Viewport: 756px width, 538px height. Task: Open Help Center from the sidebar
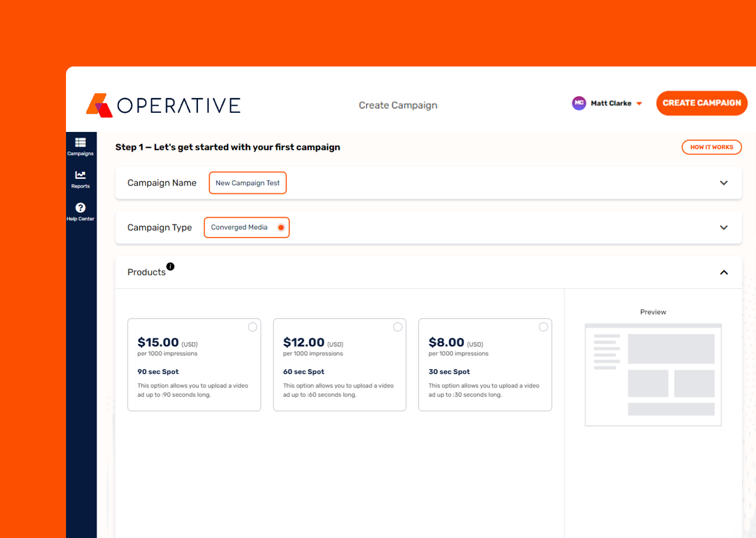coord(80,211)
